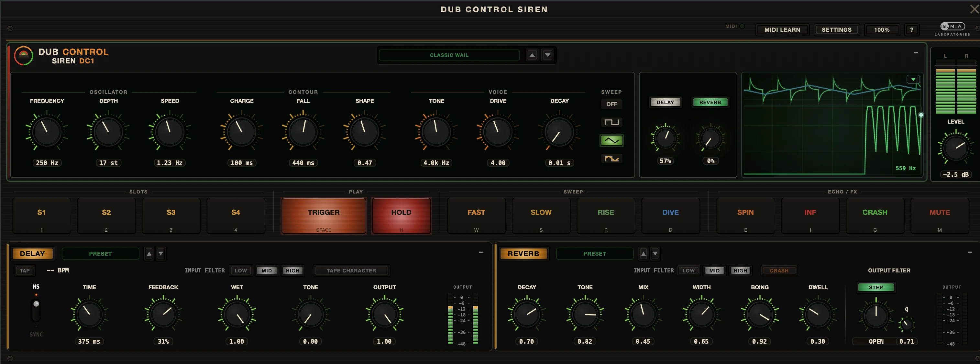
Task: Open the 100% zoom scale menu
Action: click(x=881, y=30)
